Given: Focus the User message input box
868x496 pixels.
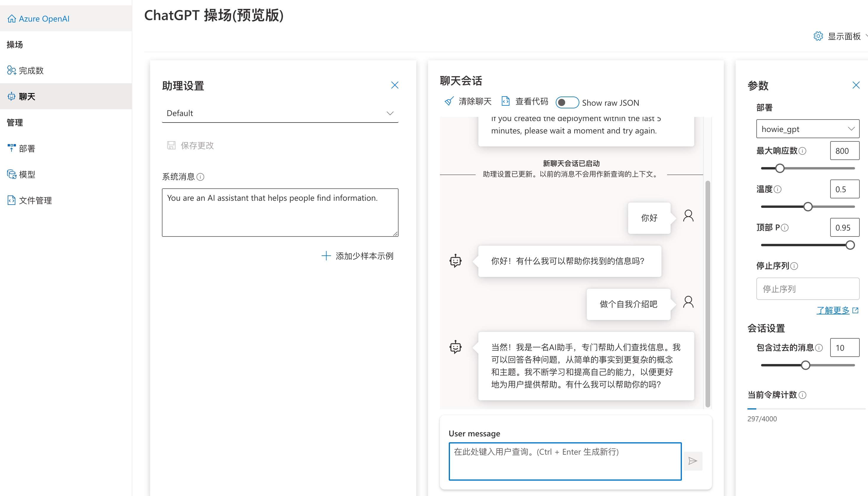Looking at the screenshot, I should pyautogui.click(x=565, y=461).
